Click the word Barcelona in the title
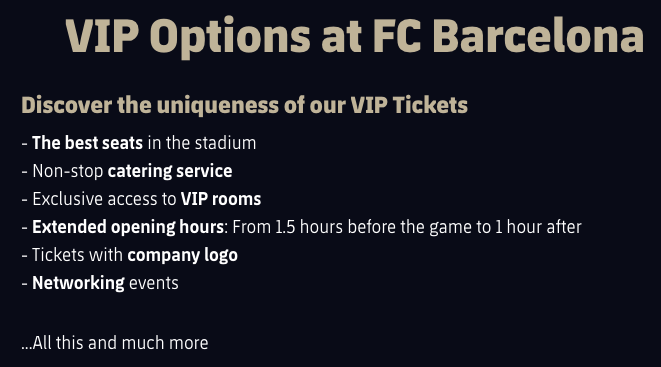Image resolution: width=661 pixels, height=367 pixels. pyautogui.click(x=538, y=35)
